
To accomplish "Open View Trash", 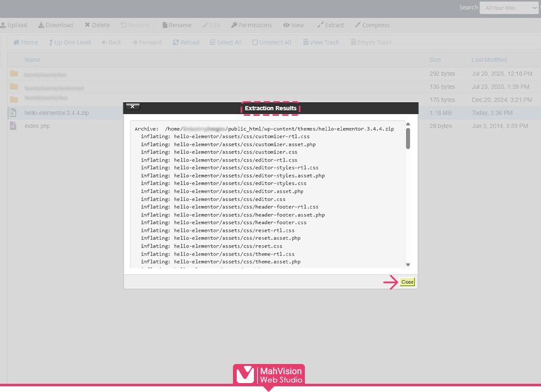I will click(x=321, y=43).
